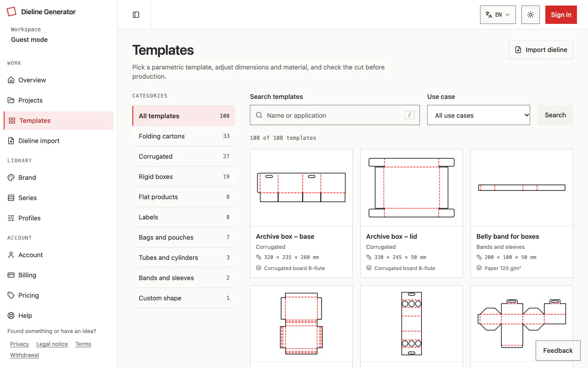Select the Bands and sleeves category

[x=184, y=278]
